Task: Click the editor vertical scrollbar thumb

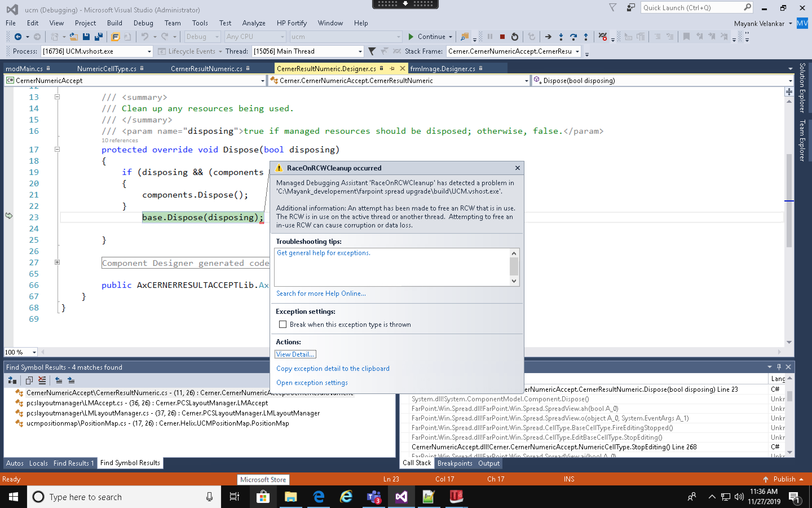Action: (789, 201)
